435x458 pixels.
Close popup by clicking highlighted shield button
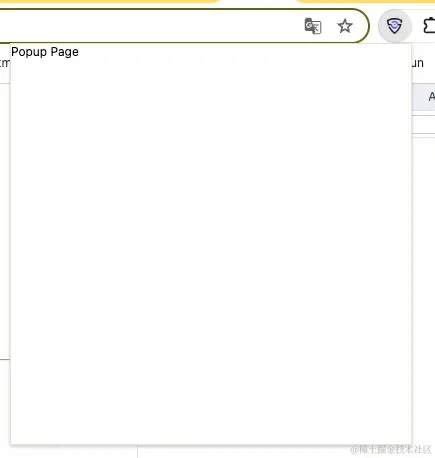(395, 26)
